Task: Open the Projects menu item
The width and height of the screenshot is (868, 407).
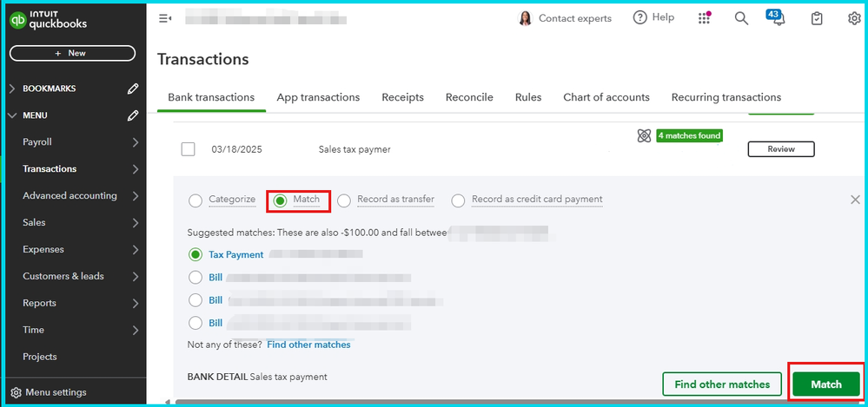Action: [40, 357]
